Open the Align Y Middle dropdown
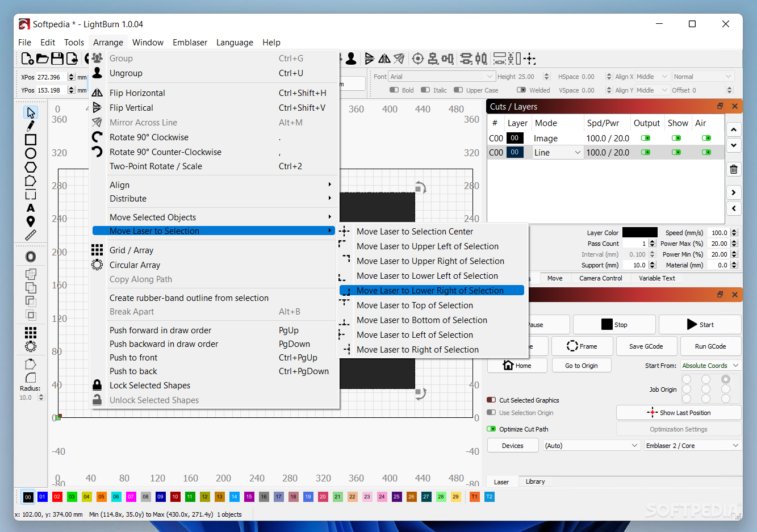Screen dimensions: 757x532 (653, 90)
